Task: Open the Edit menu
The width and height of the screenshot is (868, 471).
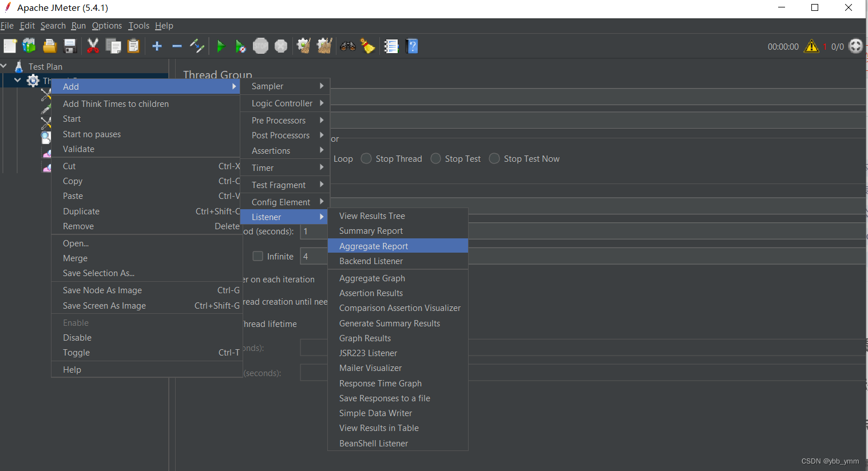Action: tap(27, 26)
